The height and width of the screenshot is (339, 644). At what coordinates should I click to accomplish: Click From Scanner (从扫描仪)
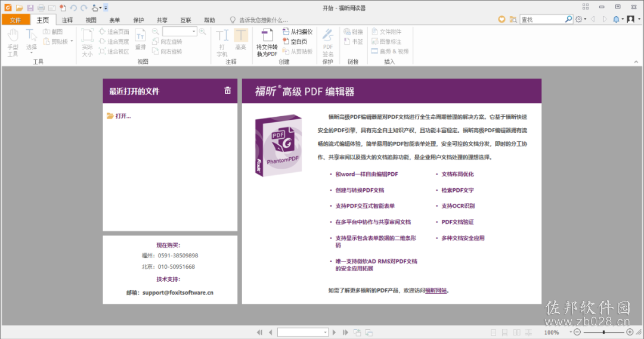tap(298, 32)
